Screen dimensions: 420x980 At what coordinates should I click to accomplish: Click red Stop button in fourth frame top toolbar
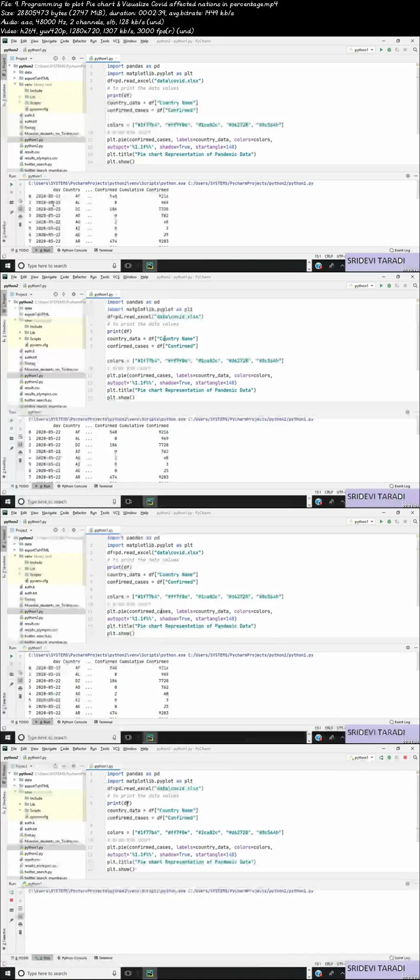[405, 757]
